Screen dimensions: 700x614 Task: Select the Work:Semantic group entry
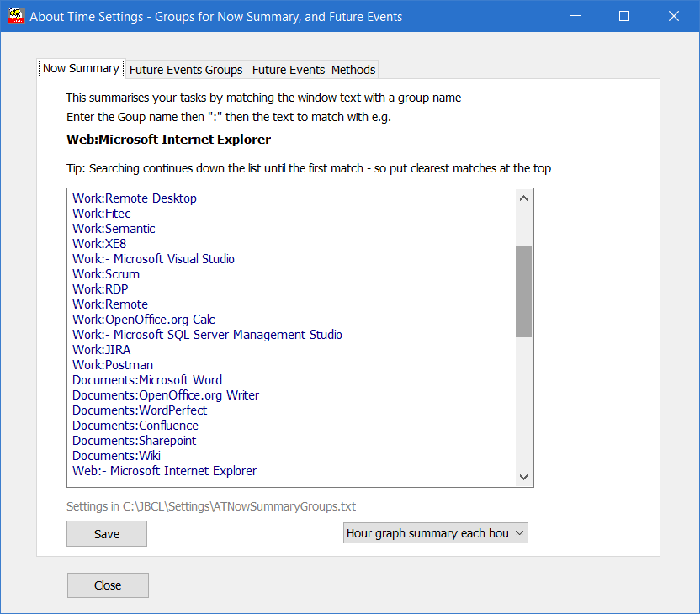[114, 228]
